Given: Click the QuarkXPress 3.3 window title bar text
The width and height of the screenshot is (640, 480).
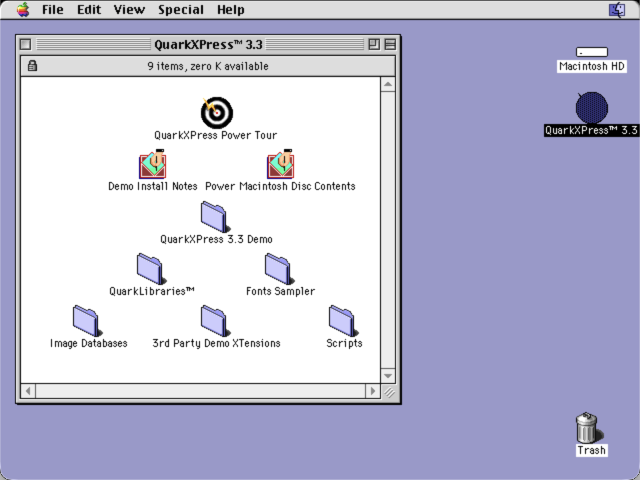Looking at the screenshot, I should point(208,44).
